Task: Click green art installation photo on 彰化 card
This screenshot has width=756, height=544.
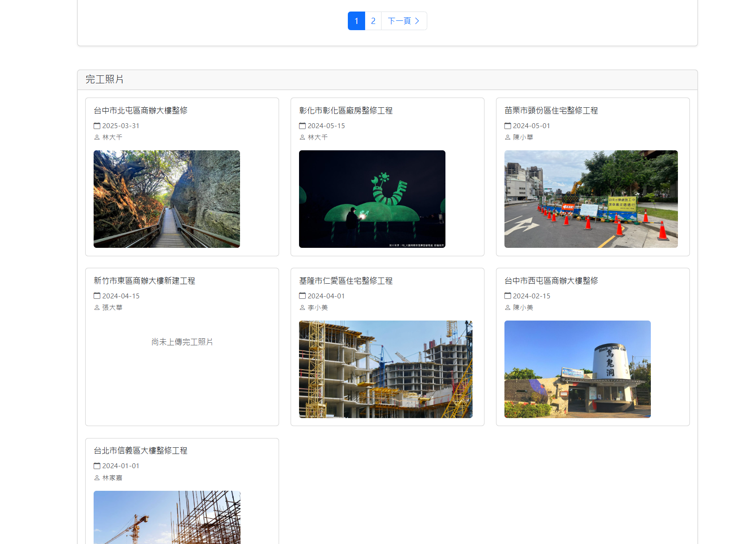Action: pyautogui.click(x=372, y=199)
